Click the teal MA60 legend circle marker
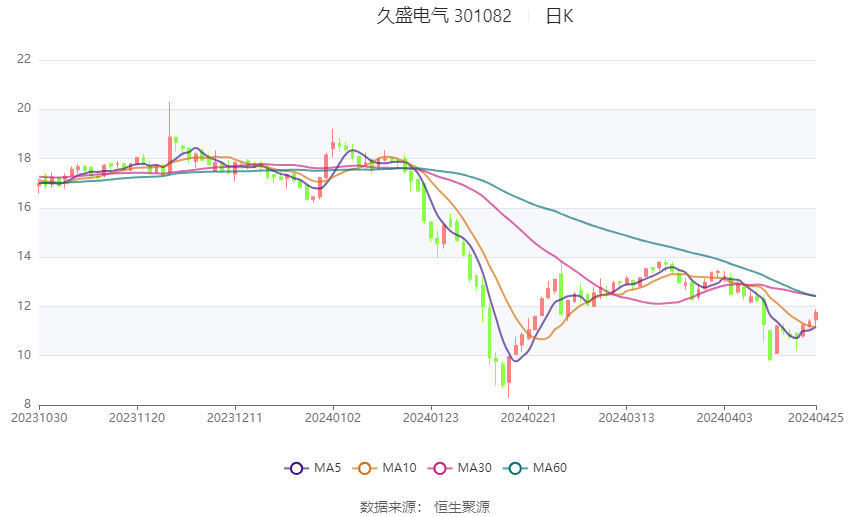The height and width of the screenshot is (517, 850). coord(514,468)
